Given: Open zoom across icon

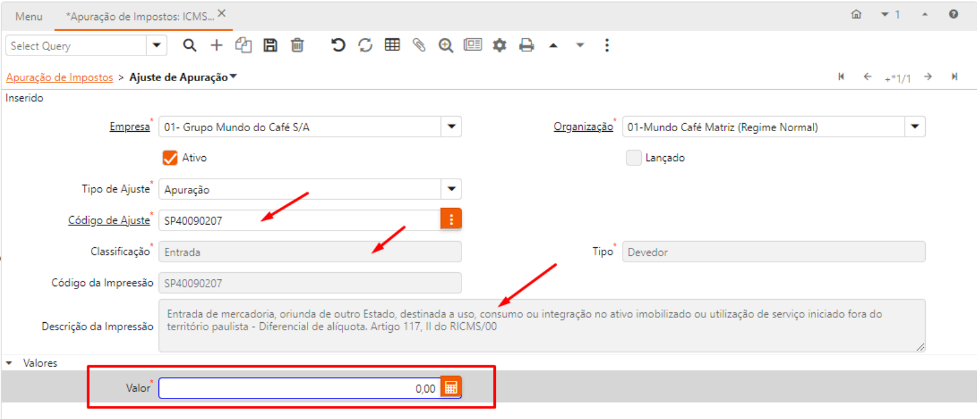Looking at the screenshot, I should [446, 45].
